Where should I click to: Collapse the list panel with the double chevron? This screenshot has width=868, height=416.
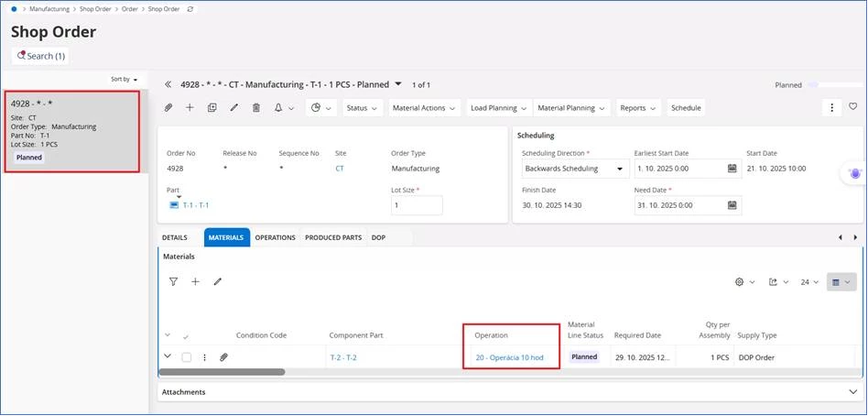click(168, 84)
